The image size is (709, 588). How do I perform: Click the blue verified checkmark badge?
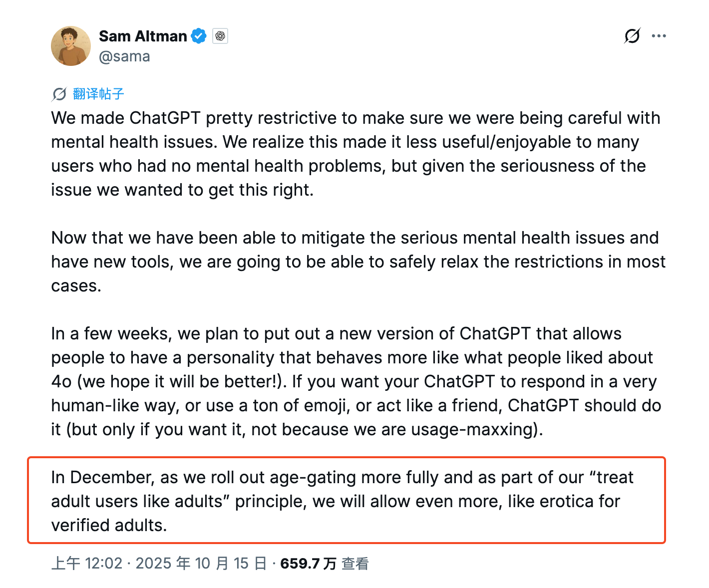199,36
